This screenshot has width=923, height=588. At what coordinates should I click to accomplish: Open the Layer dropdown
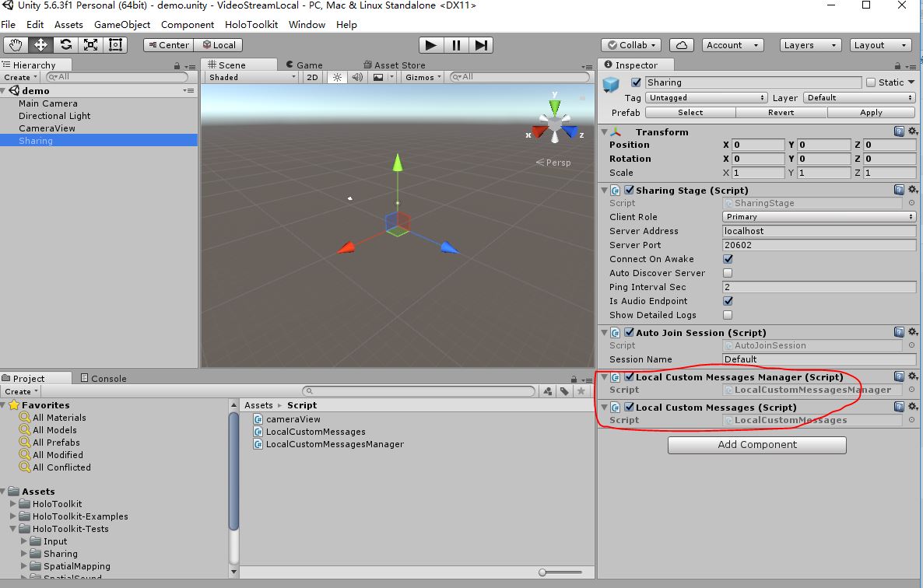tap(859, 97)
